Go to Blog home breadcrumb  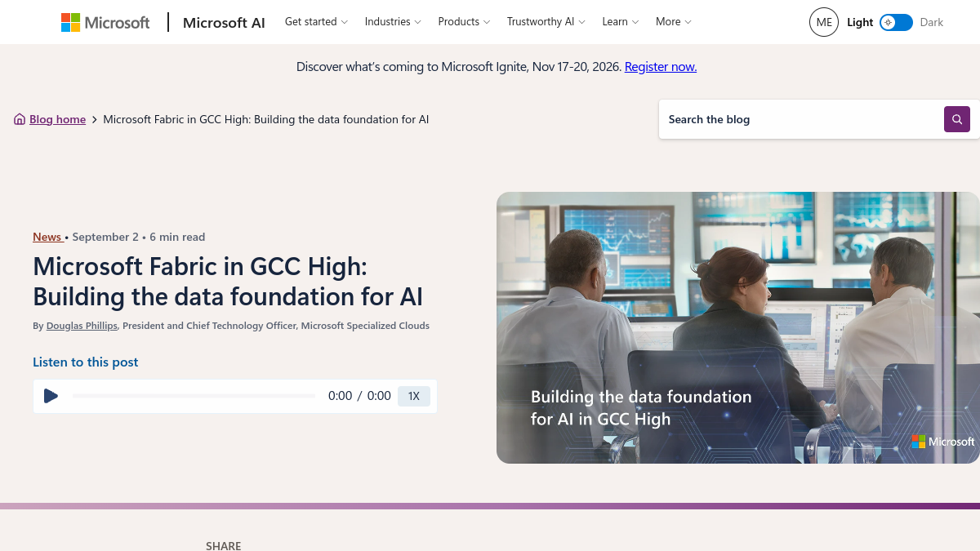pos(57,119)
